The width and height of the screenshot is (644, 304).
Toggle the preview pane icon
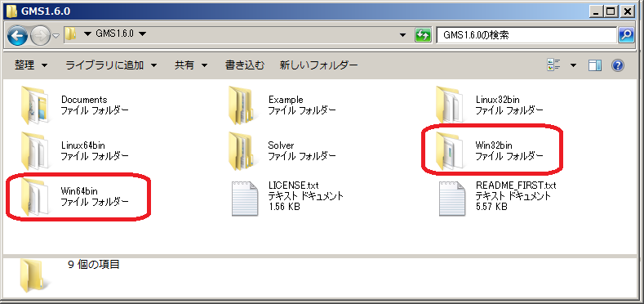tap(595, 65)
